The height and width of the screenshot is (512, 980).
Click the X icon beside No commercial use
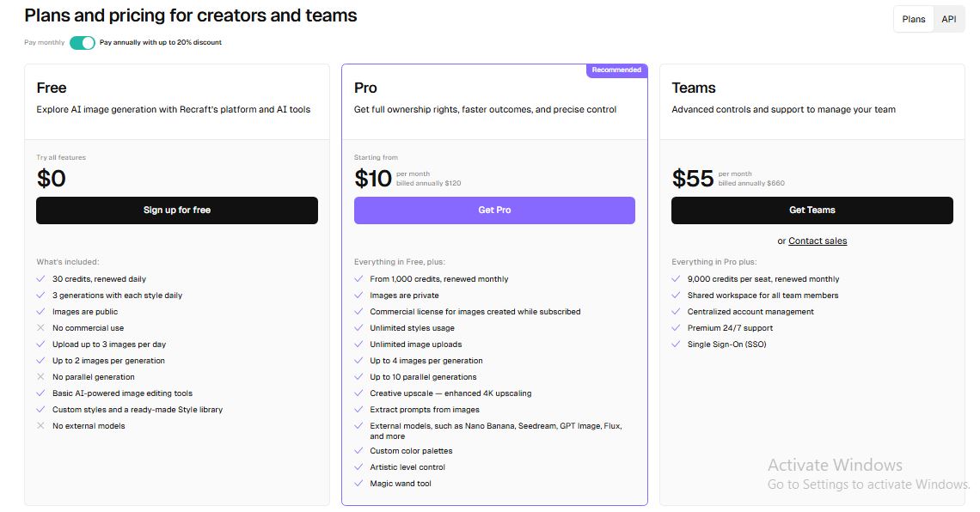click(x=40, y=328)
